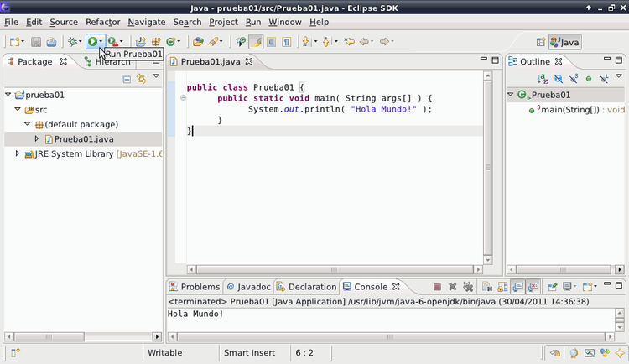Screen dimensions: 629x364
Task: Open the Navigate menu
Action: (147, 22)
